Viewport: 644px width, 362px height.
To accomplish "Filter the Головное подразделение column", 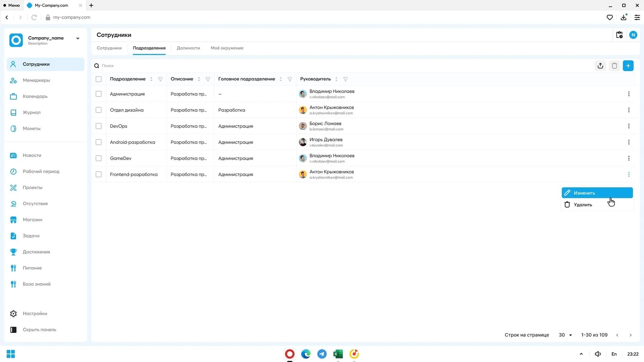I will tap(290, 79).
